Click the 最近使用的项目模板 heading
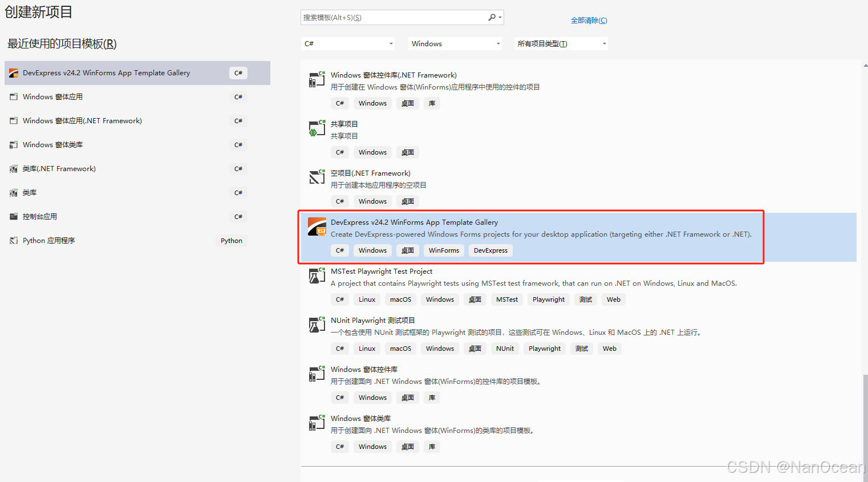Image resolution: width=868 pixels, height=482 pixels. (x=62, y=44)
